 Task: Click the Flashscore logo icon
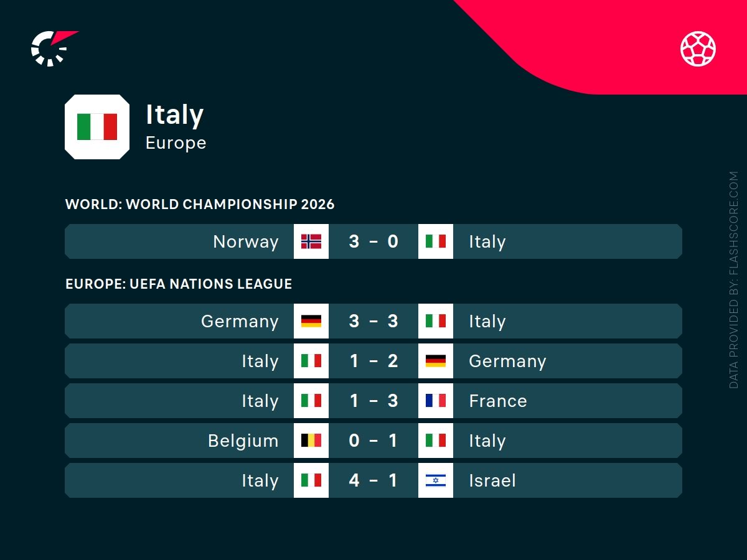52,48
